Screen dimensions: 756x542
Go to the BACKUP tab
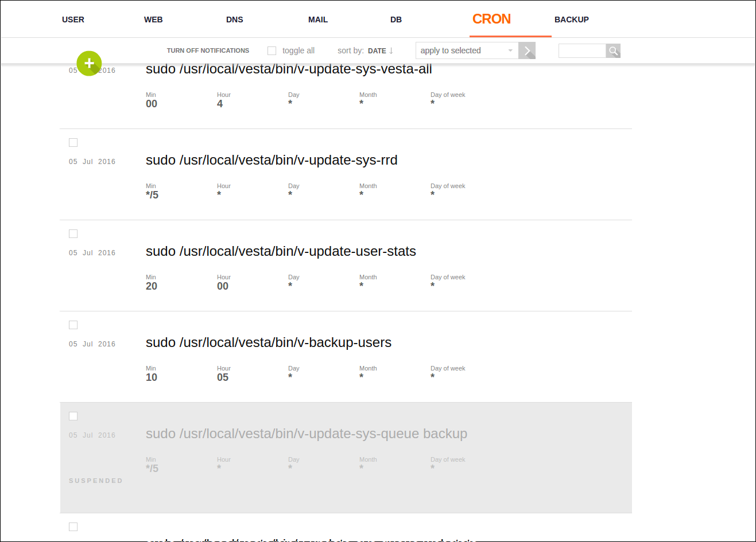tap(572, 20)
